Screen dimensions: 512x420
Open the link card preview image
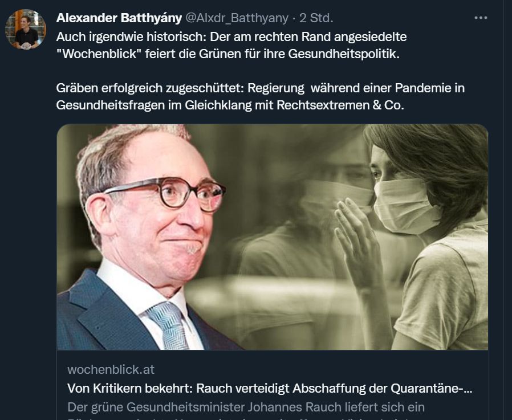273,237
